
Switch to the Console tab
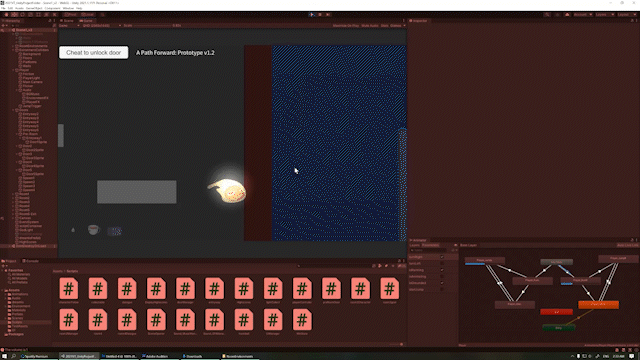[x=31, y=261]
